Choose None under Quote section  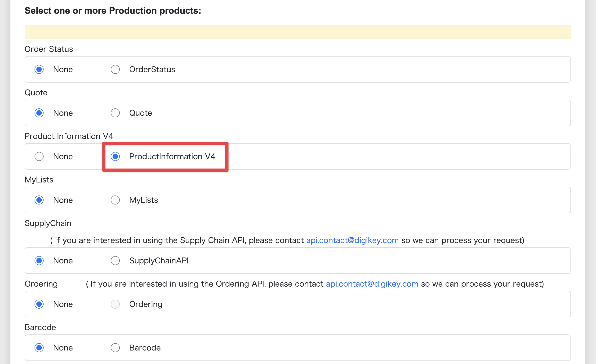[x=39, y=113]
